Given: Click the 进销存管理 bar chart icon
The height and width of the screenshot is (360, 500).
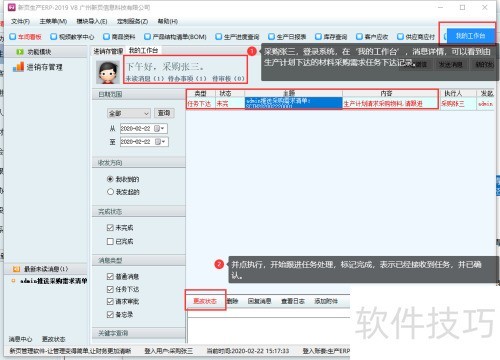Looking at the screenshot, I should [18, 67].
